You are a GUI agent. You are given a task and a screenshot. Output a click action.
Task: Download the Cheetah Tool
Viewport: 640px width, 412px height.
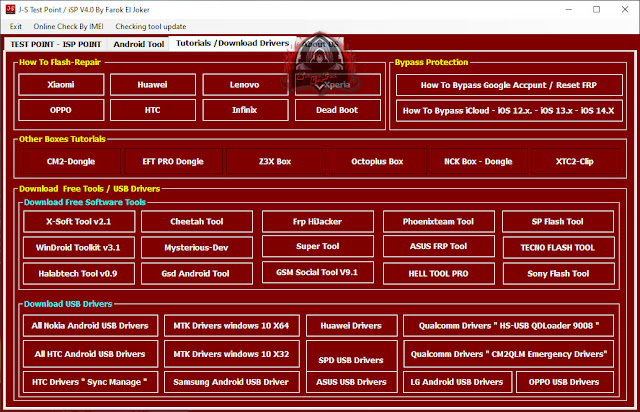(197, 221)
